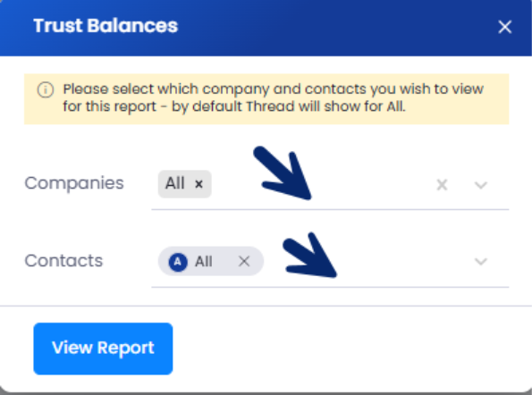Click the arrow pointing at Contacts field

click(309, 255)
